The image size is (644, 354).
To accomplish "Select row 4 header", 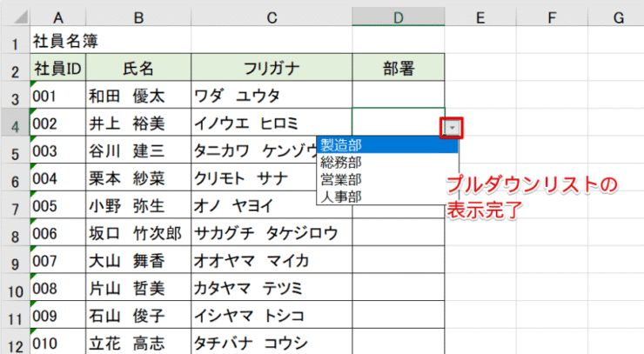I will 15,123.
